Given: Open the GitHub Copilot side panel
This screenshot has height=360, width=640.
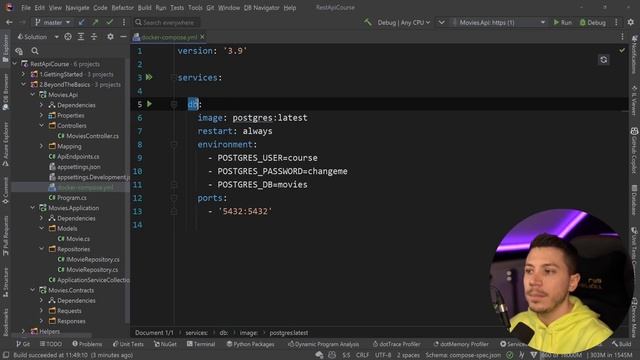Looking at the screenshot, I should click(634, 150).
